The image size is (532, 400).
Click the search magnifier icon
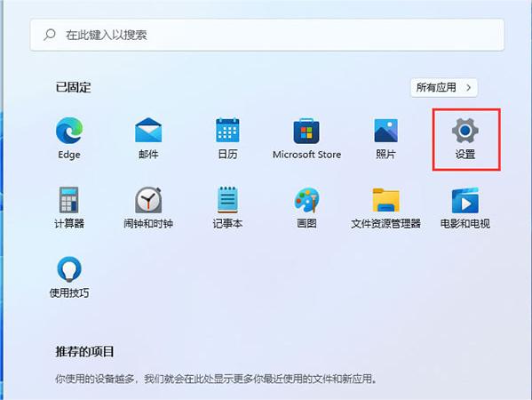click(x=50, y=35)
